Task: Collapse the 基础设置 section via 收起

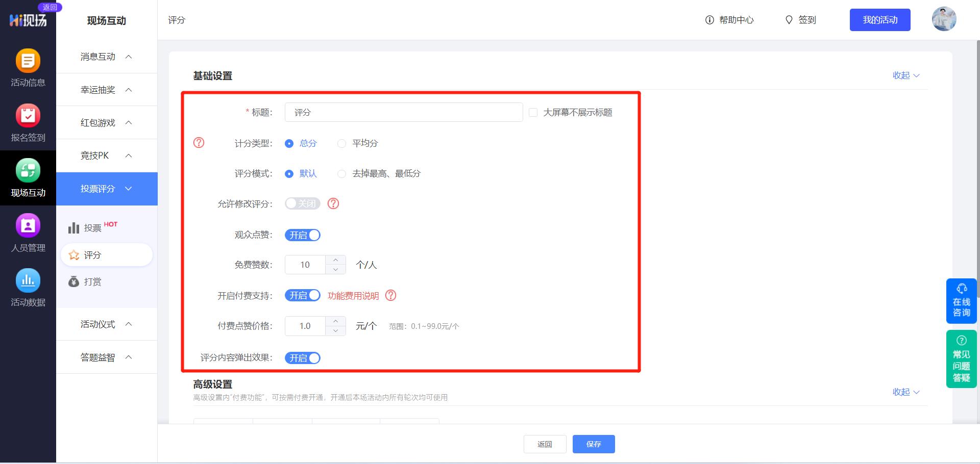Action: point(905,75)
